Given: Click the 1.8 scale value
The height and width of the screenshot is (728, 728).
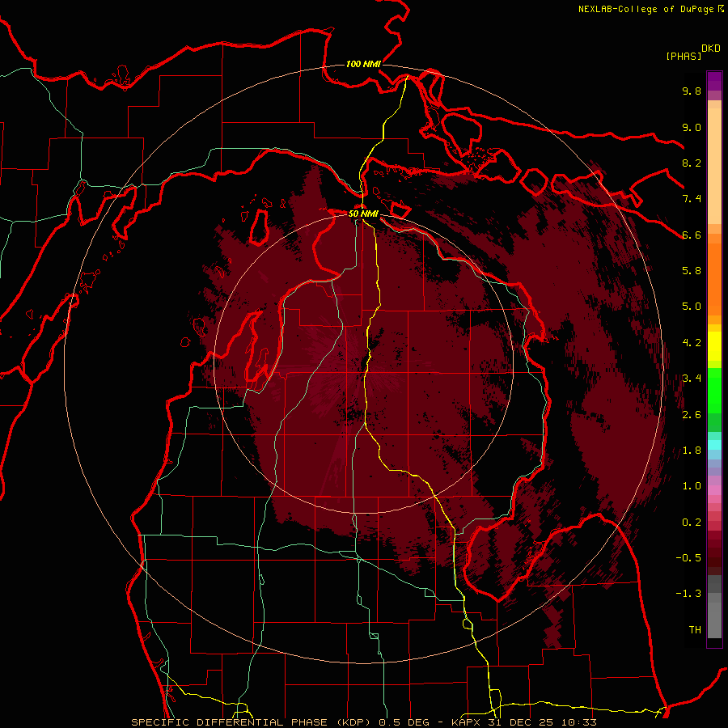Looking at the screenshot, I should pos(692,451).
